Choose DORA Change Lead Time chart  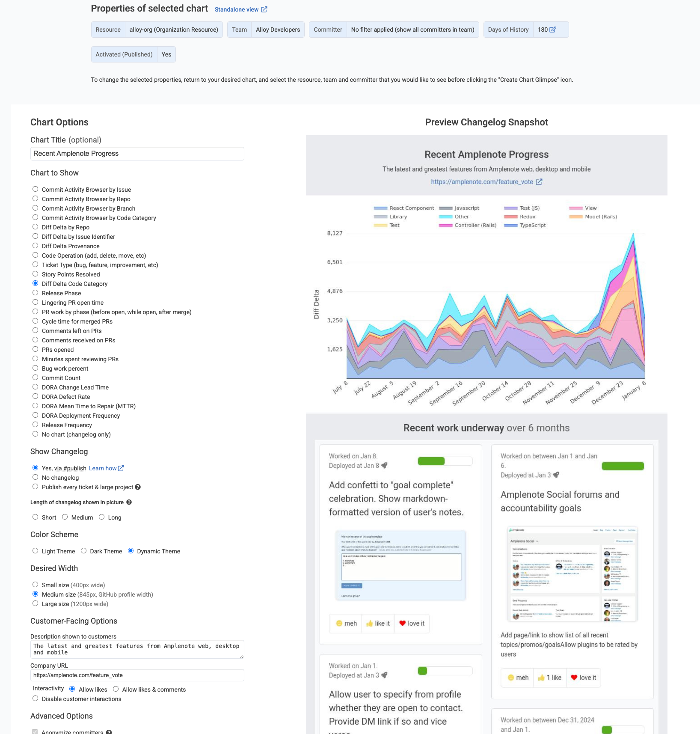36,387
